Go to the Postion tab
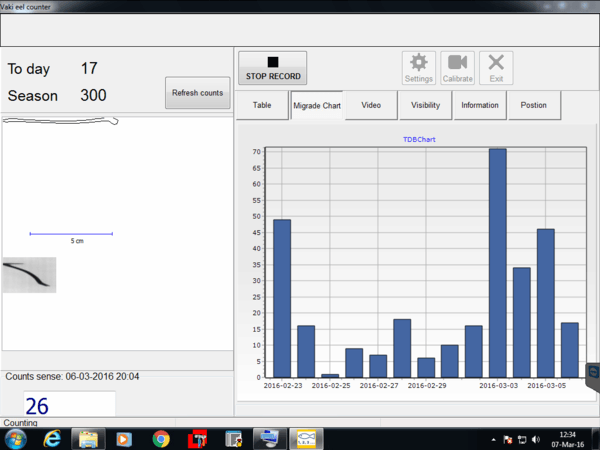The image size is (600, 450). click(534, 105)
